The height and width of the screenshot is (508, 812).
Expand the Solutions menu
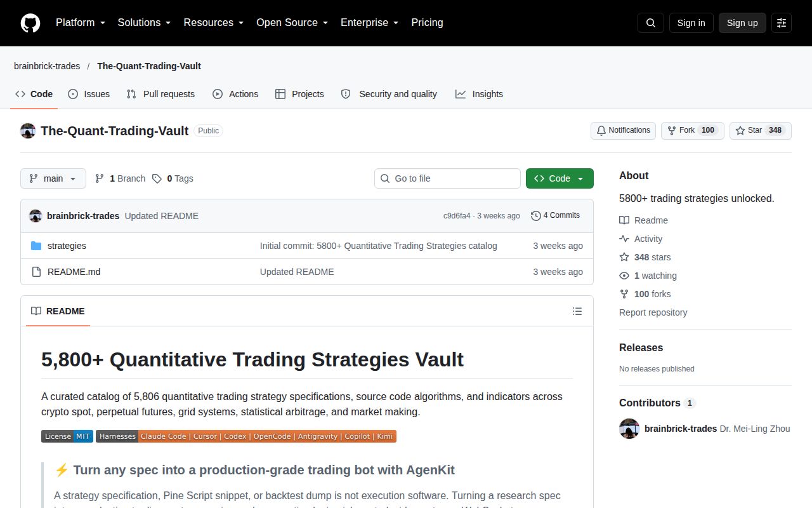[x=145, y=23]
